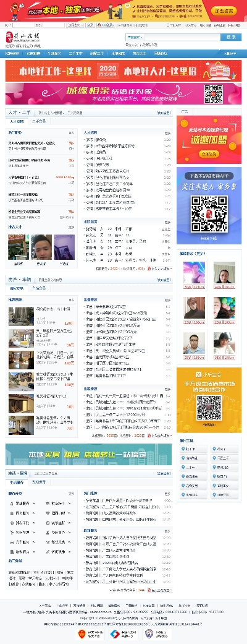The image size is (247, 644).
Task: Open the 本地买房 租房 店铺转让 banner
Action: [x=89, y=454]
